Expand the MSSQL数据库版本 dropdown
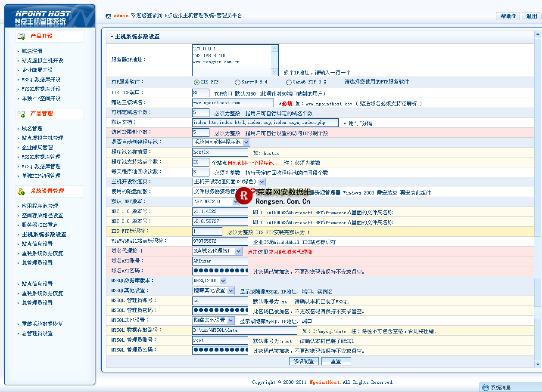This screenshot has height=392, width=542. pos(222,281)
